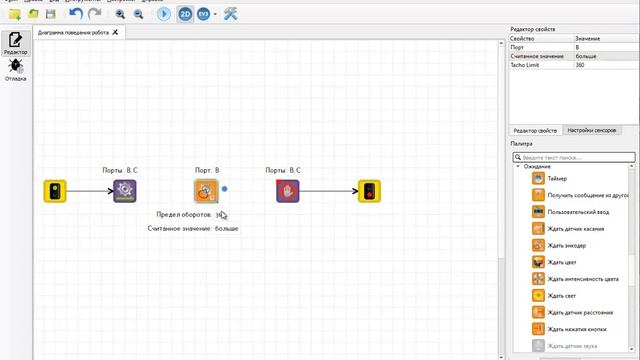
Task: Switch to the Редактор свойств tab
Action: click(535, 131)
